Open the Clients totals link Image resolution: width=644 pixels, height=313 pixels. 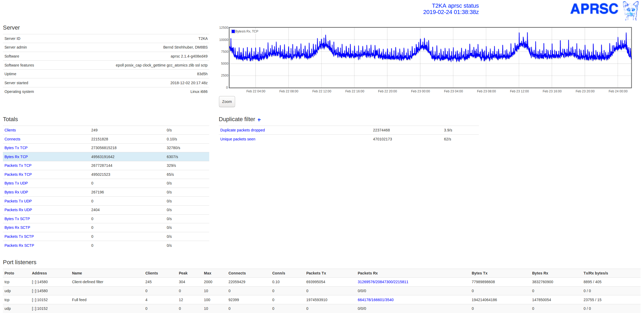pyautogui.click(x=10, y=130)
